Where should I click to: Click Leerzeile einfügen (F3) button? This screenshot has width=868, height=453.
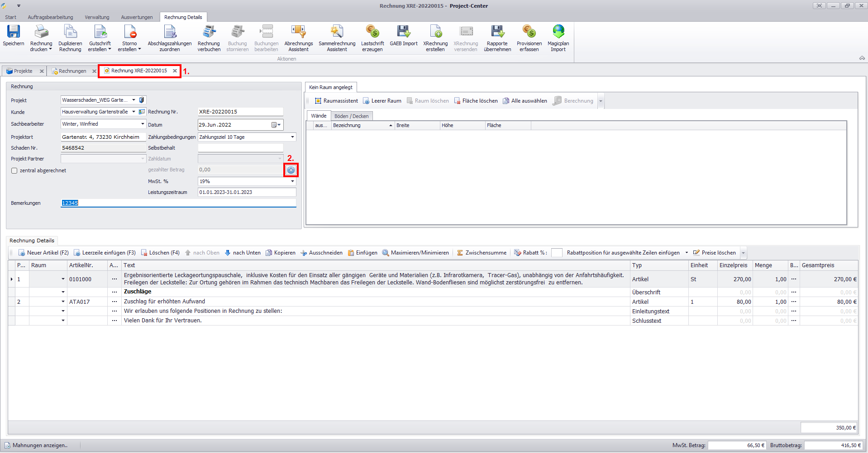point(105,253)
